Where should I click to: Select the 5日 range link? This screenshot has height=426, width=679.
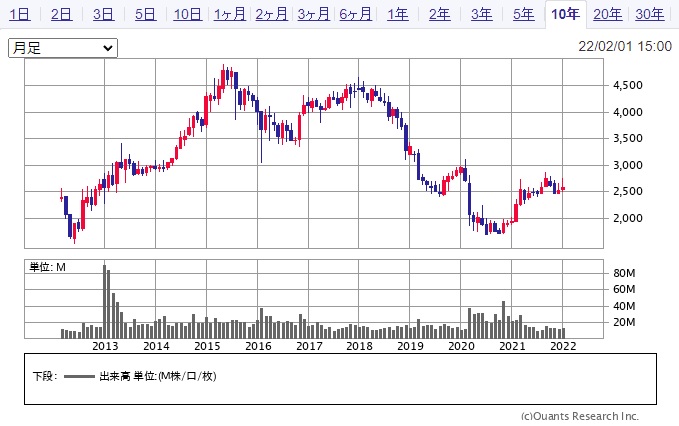(146, 14)
